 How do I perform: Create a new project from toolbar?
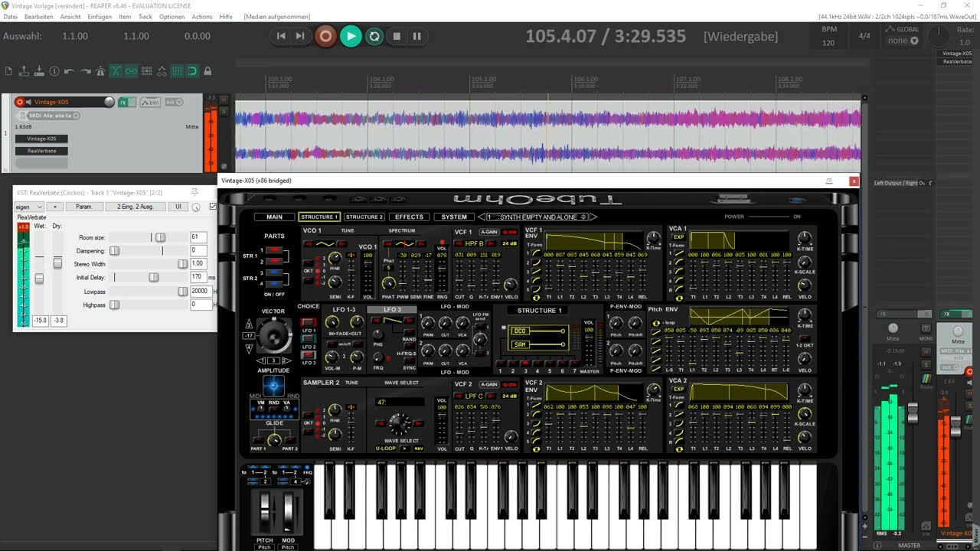[8, 71]
